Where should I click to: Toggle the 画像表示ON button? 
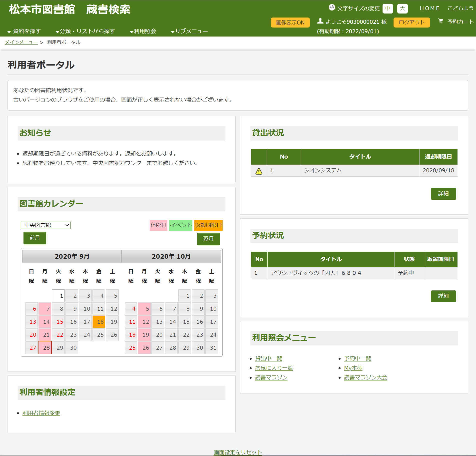coord(290,22)
